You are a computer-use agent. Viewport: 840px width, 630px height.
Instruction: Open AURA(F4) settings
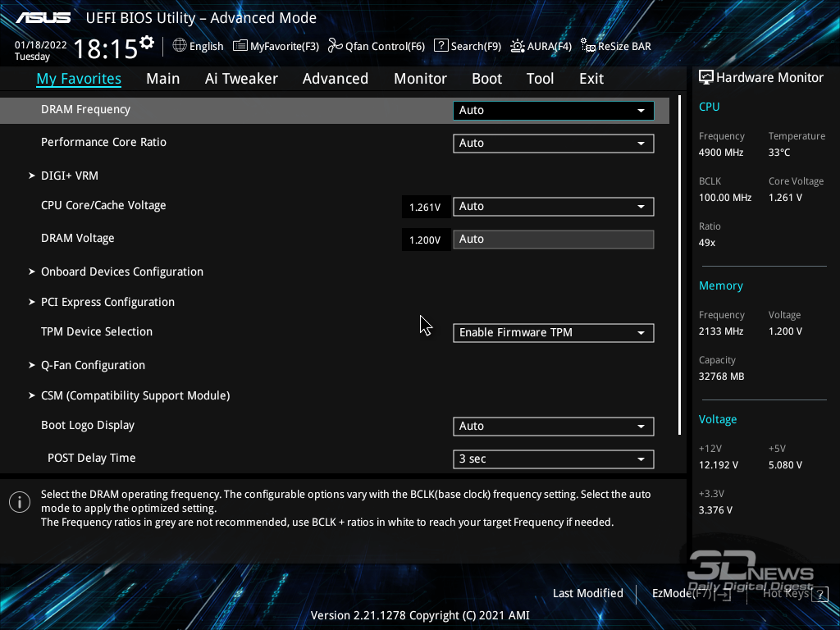(x=541, y=46)
